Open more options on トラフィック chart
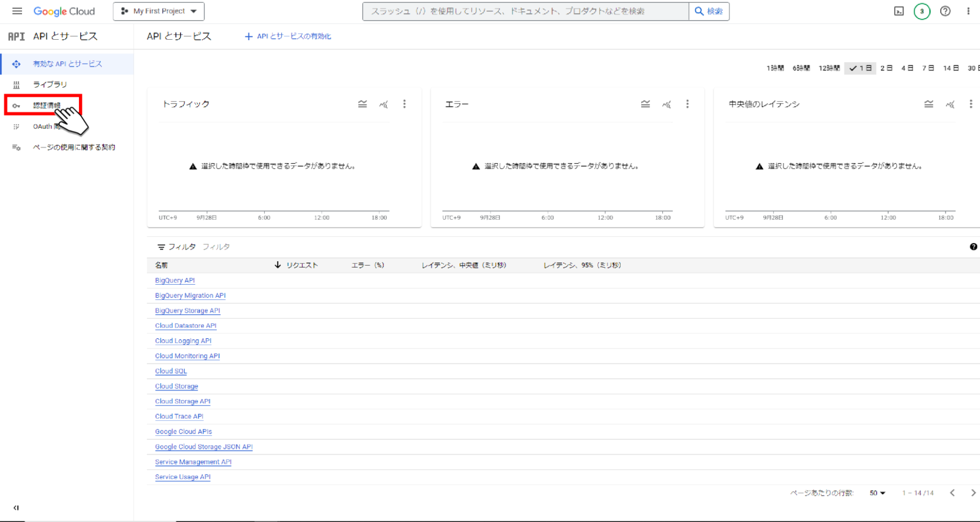980x522 pixels. point(404,104)
